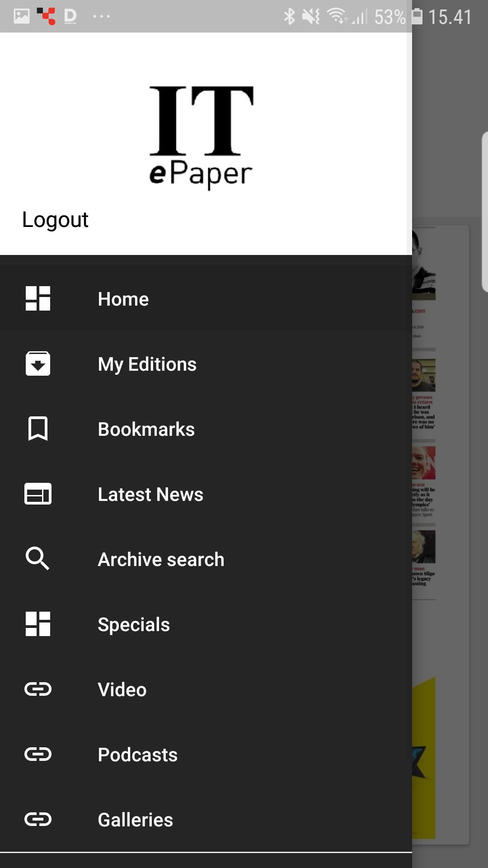Tap the IT ePaper logo
This screenshot has height=868, width=488.
[201, 137]
